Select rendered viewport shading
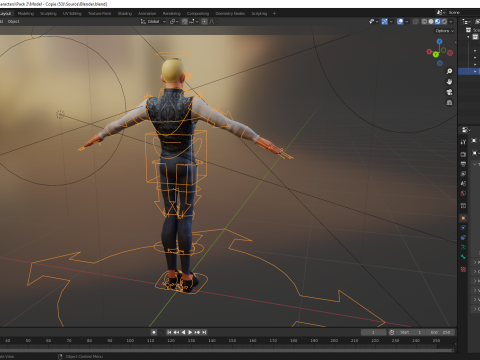The height and width of the screenshot is (360, 480). pyautogui.click(x=444, y=22)
